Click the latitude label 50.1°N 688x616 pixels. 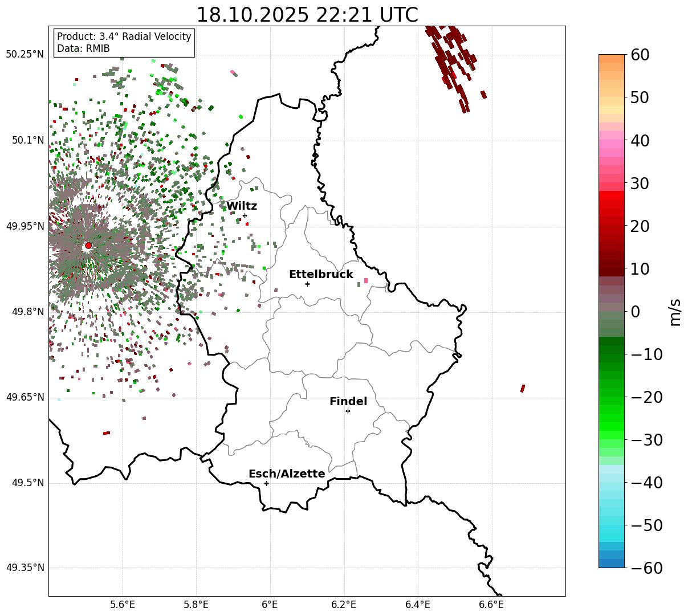tap(27, 140)
